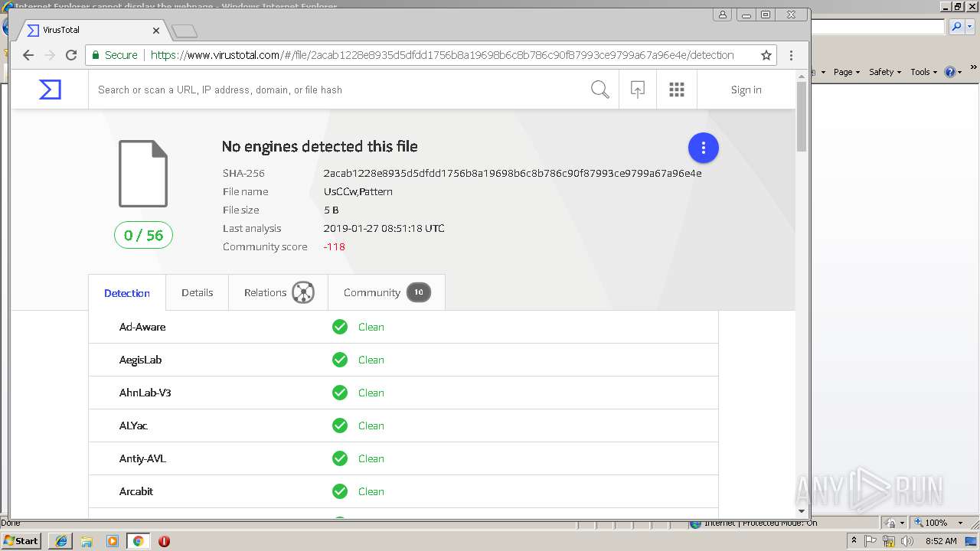Click the Chrome taskbar button

[138, 541]
